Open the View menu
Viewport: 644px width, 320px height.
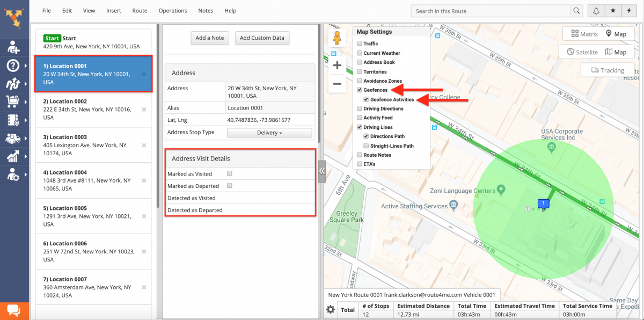click(x=89, y=11)
